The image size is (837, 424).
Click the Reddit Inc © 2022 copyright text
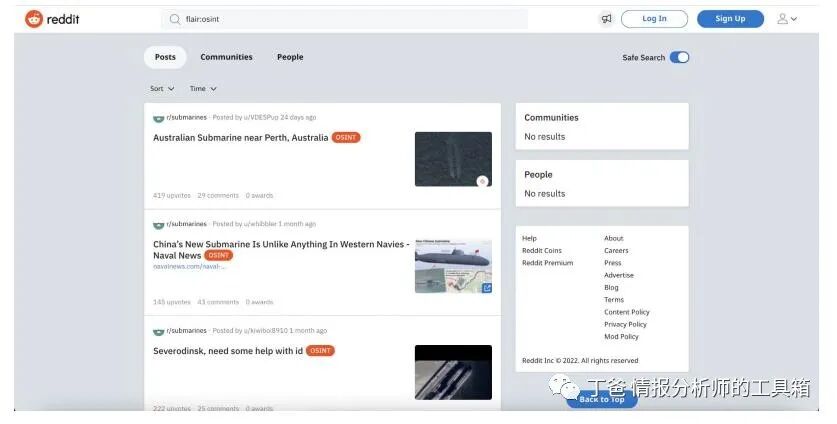click(x=580, y=360)
